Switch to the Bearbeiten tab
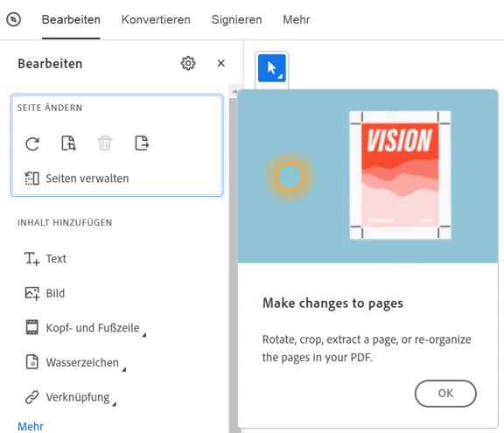 (71, 19)
